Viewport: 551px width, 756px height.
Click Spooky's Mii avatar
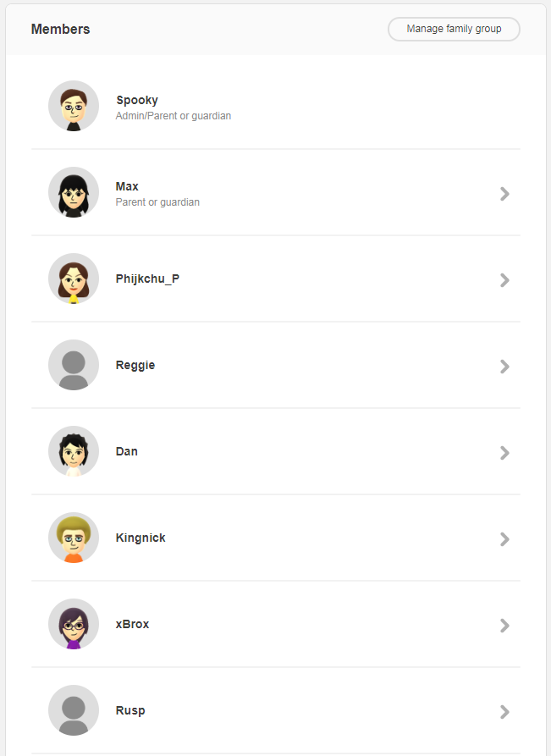coord(74,106)
